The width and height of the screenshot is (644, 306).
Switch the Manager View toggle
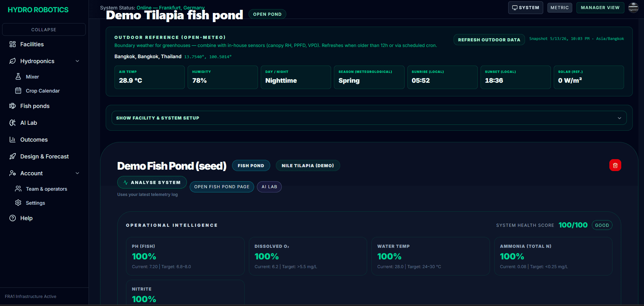(600, 8)
